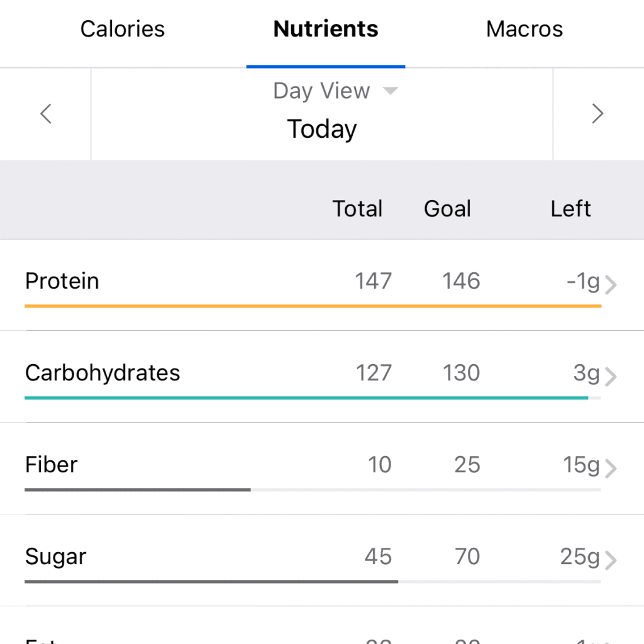Click the Total column header
The width and height of the screenshot is (644, 644).
click(357, 209)
